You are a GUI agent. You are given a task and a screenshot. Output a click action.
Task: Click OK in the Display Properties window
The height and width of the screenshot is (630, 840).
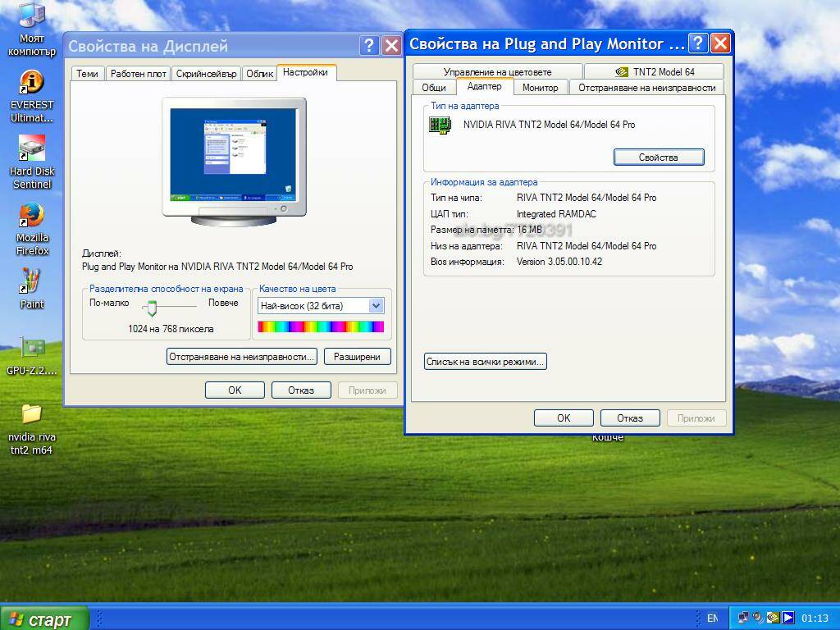pyautogui.click(x=235, y=390)
